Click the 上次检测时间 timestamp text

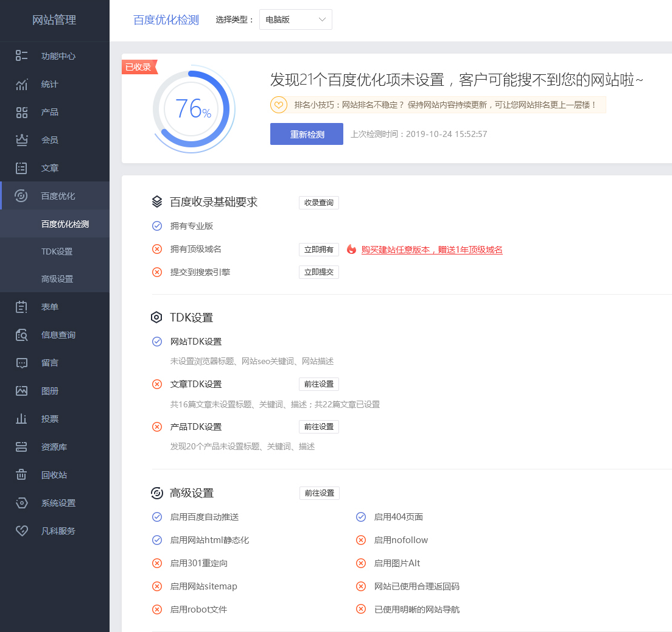click(419, 134)
